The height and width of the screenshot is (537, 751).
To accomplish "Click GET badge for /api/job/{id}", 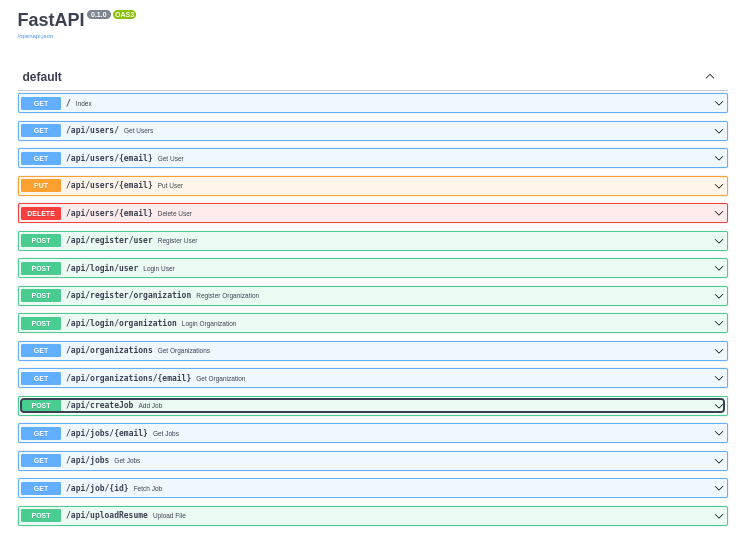I will pyautogui.click(x=41, y=488).
